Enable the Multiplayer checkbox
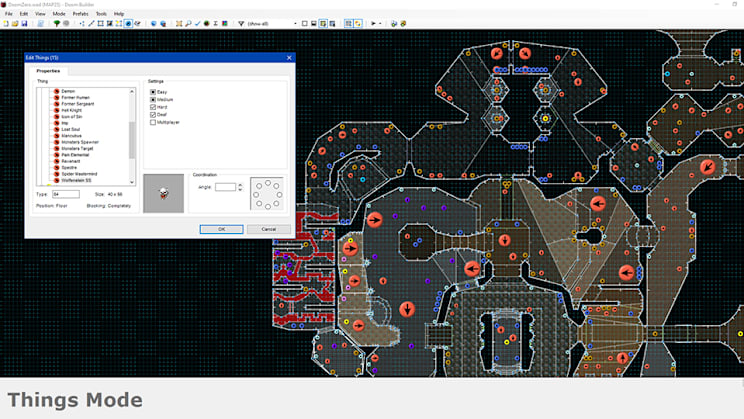Image resolution: width=744 pixels, height=419 pixels. 153,122
